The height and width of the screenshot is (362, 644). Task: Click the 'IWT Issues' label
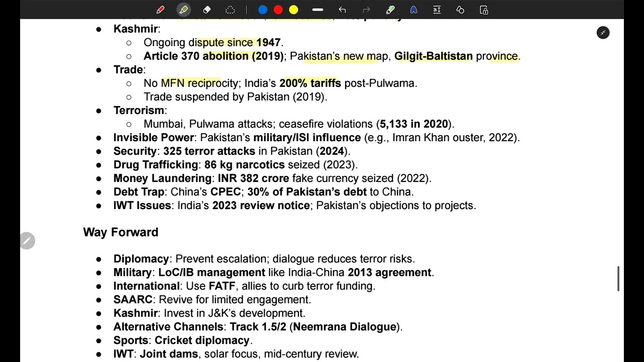142,206
